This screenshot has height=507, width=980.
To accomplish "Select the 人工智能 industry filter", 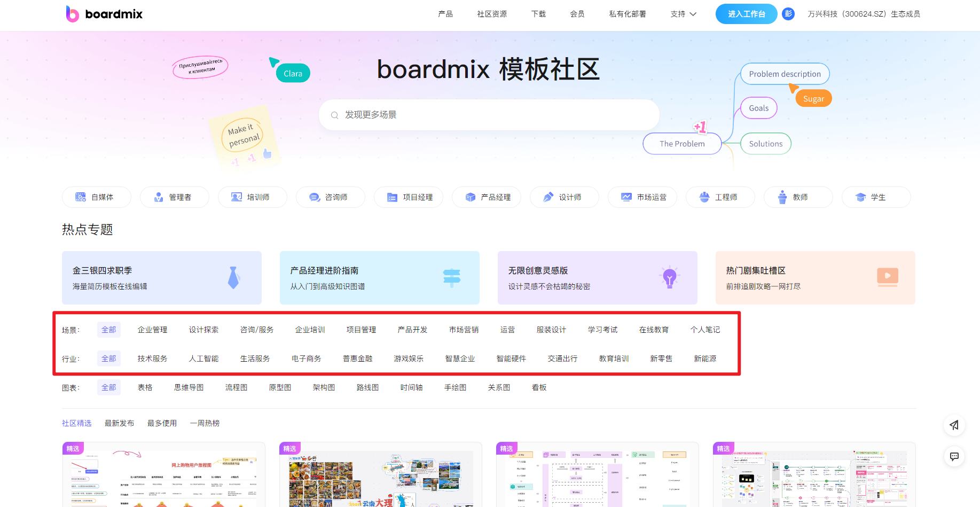I will 203,358.
